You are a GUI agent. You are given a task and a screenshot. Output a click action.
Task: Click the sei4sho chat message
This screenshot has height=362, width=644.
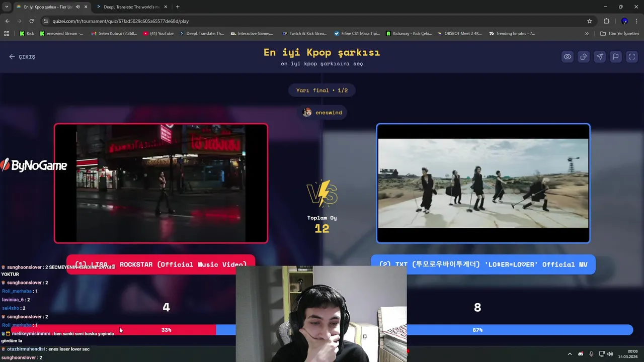(14, 308)
